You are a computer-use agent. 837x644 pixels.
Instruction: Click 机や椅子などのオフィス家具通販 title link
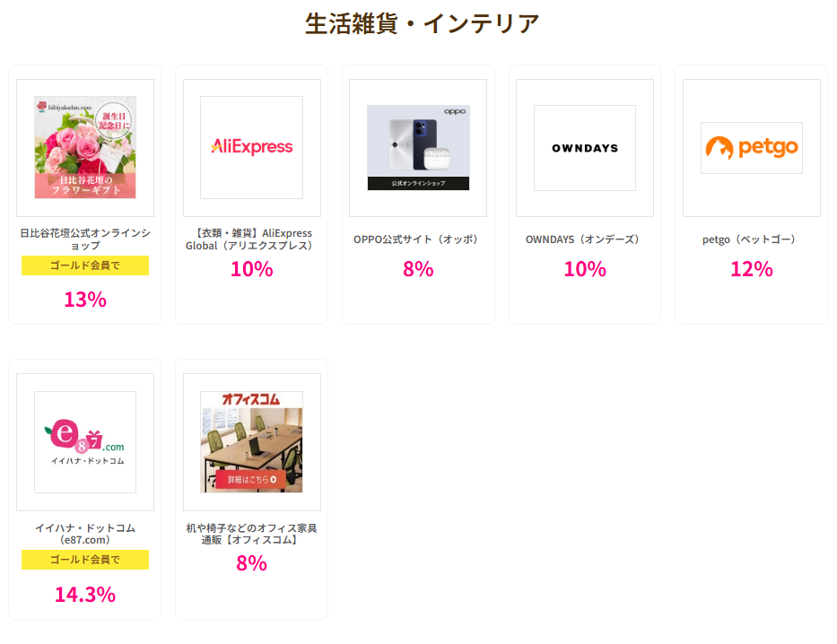point(252,534)
